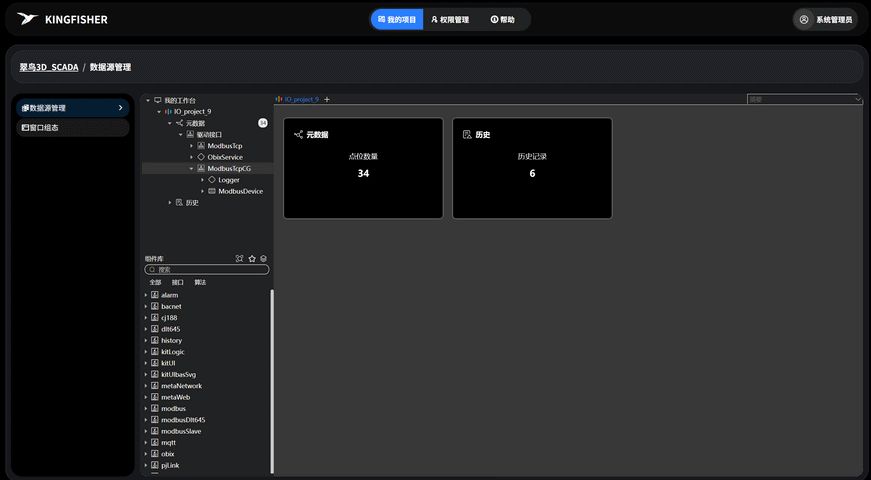Collapse the ModbusTcpCG tree node
This screenshot has height=480, width=871.
point(192,168)
